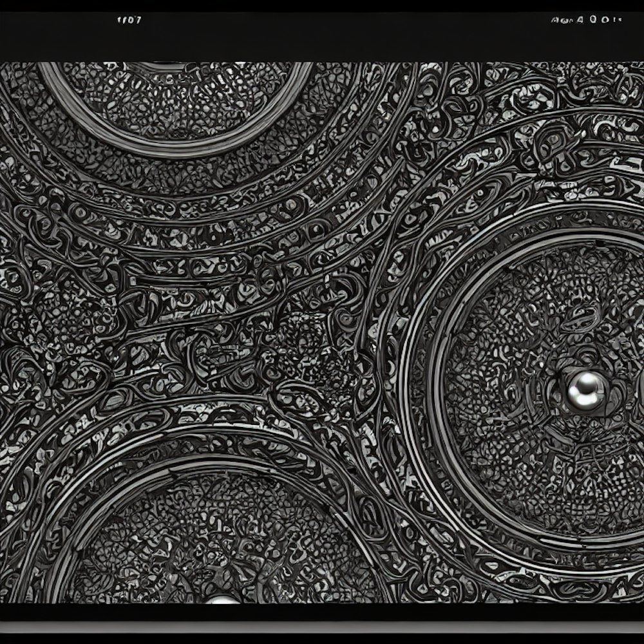Image resolution: width=644 pixels, height=644 pixels.
Task: Click the black strip directly beneath the artwork
Action: (322, 611)
